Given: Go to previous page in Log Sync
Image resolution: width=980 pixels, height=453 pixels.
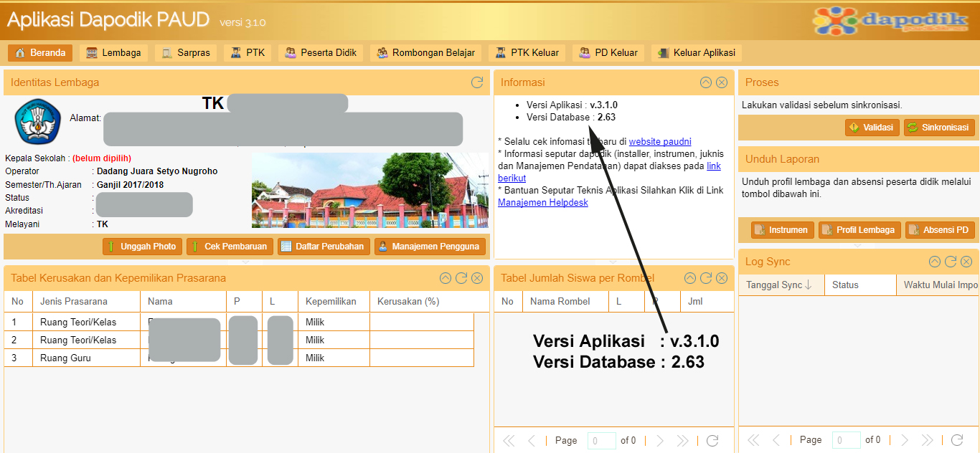Looking at the screenshot, I should click(x=776, y=440).
